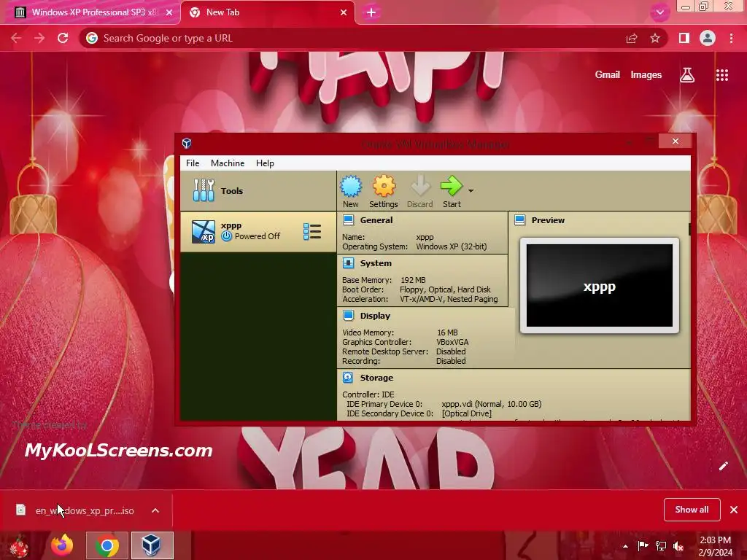
Task: Click the browser forward arrow
Action: [x=39, y=38]
